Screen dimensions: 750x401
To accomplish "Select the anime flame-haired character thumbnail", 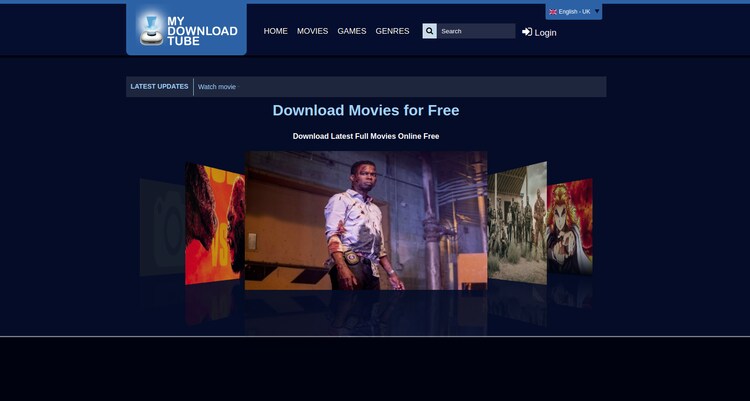I will pos(570,226).
